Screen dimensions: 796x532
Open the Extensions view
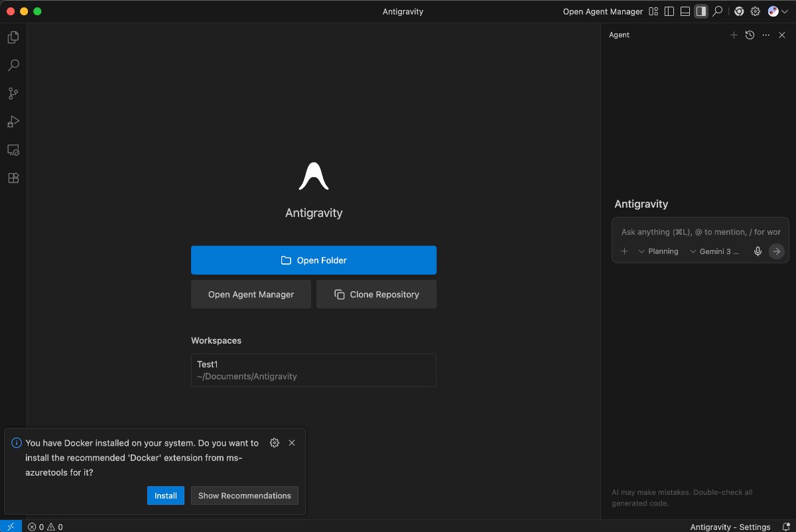point(13,178)
